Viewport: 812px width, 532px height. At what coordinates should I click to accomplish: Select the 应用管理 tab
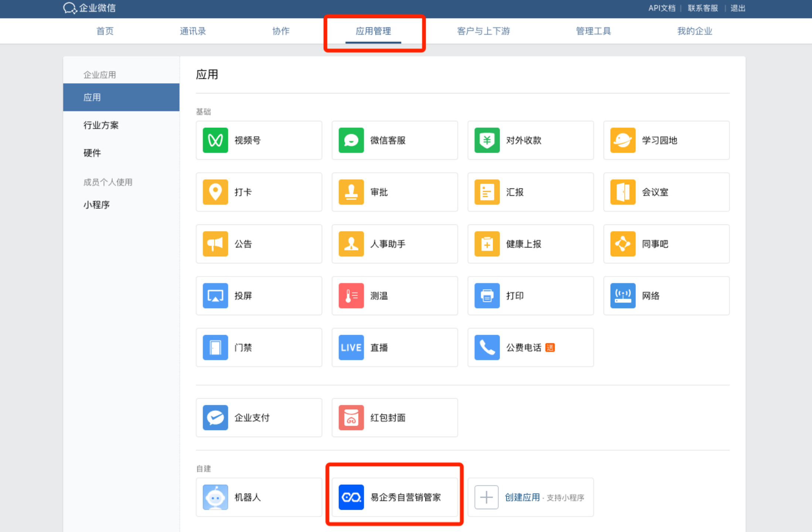pyautogui.click(x=373, y=31)
